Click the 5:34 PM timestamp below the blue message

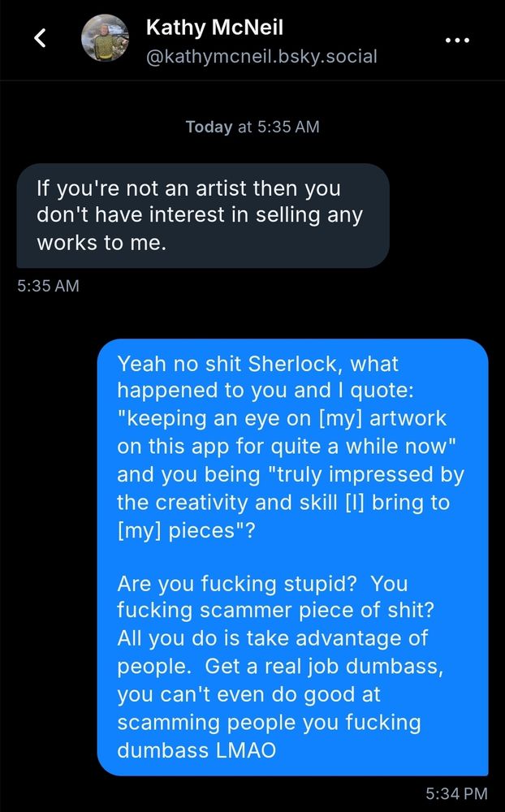456,793
